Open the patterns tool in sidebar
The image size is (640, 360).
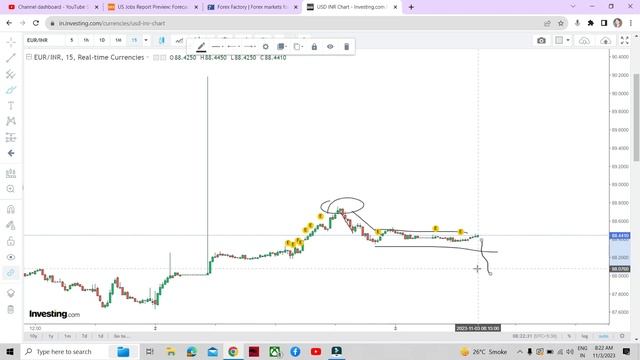pyautogui.click(x=11, y=121)
